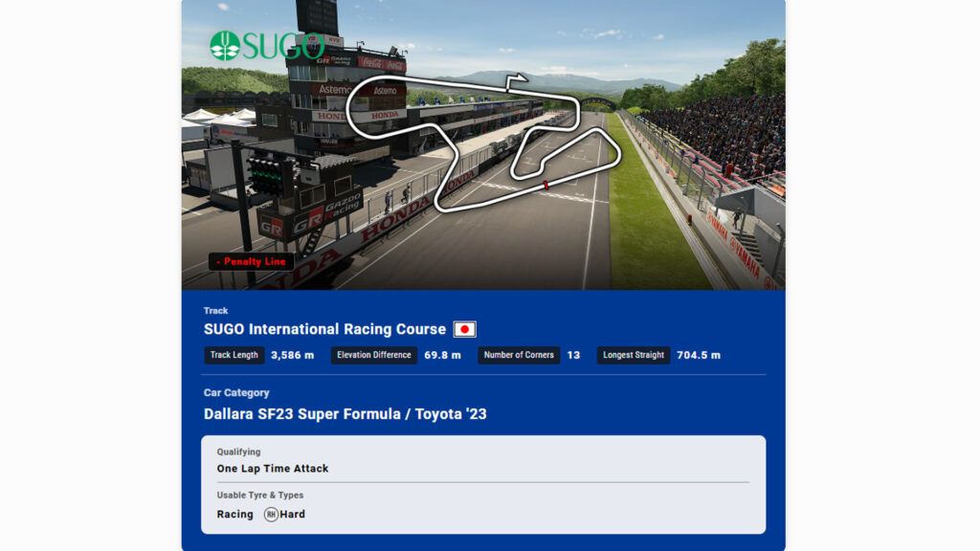Click the 'Hard' tyre type text
Screen dimensions: 980x551
[293, 514]
